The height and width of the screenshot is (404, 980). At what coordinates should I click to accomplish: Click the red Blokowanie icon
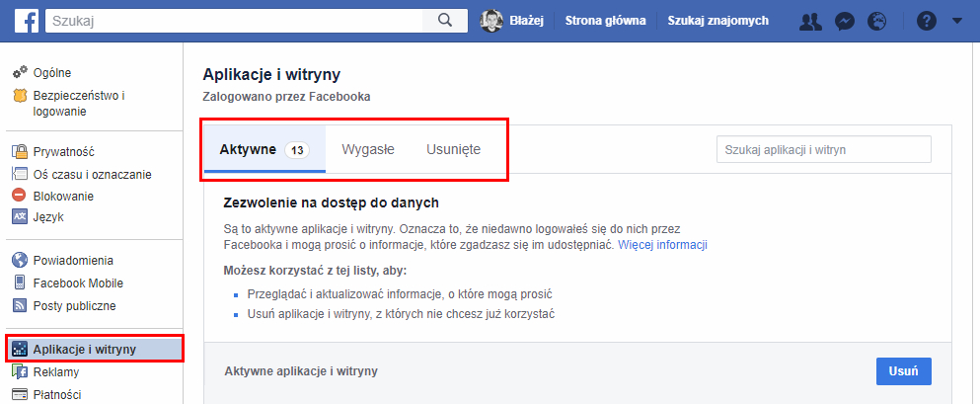point(20,196)
